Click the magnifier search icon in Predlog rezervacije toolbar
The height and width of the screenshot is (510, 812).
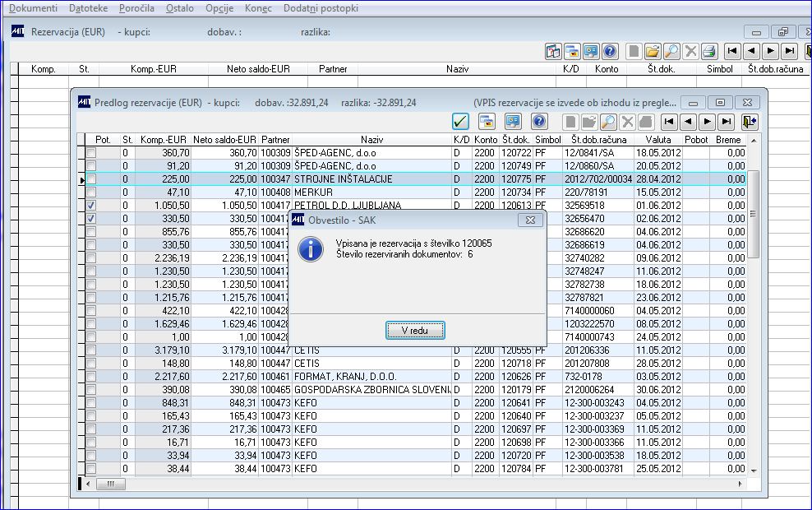(608, 122)
